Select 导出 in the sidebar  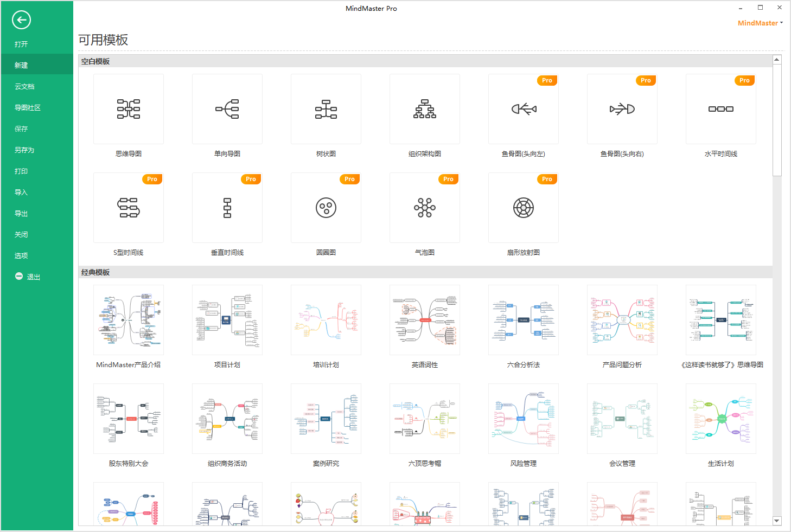point(21,214)
